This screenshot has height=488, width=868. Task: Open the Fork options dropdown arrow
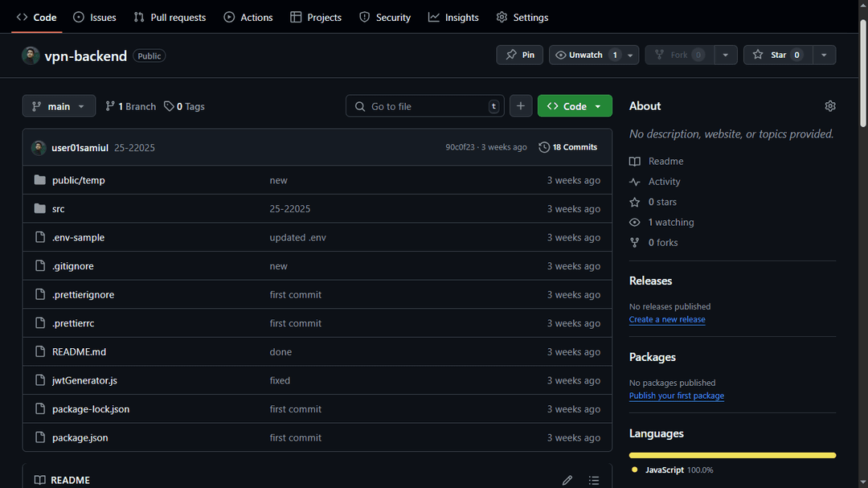725,55
